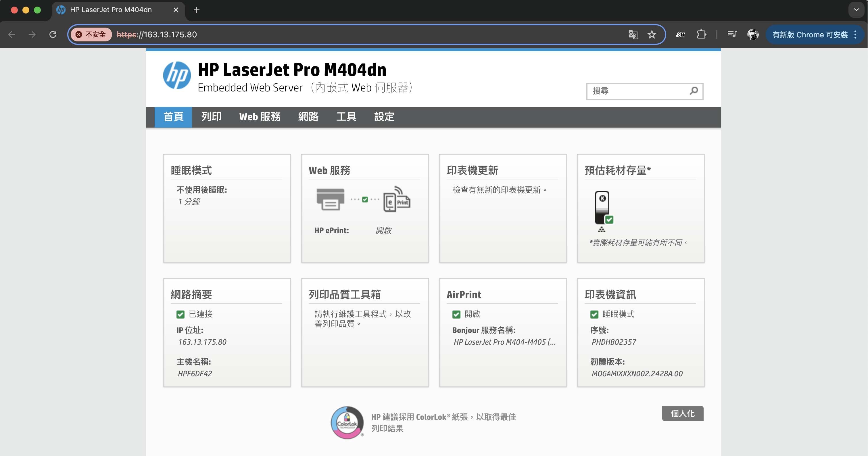Open the Chrome extensions puzzle icon
868x456 pixels.
(x=702, y=35)
